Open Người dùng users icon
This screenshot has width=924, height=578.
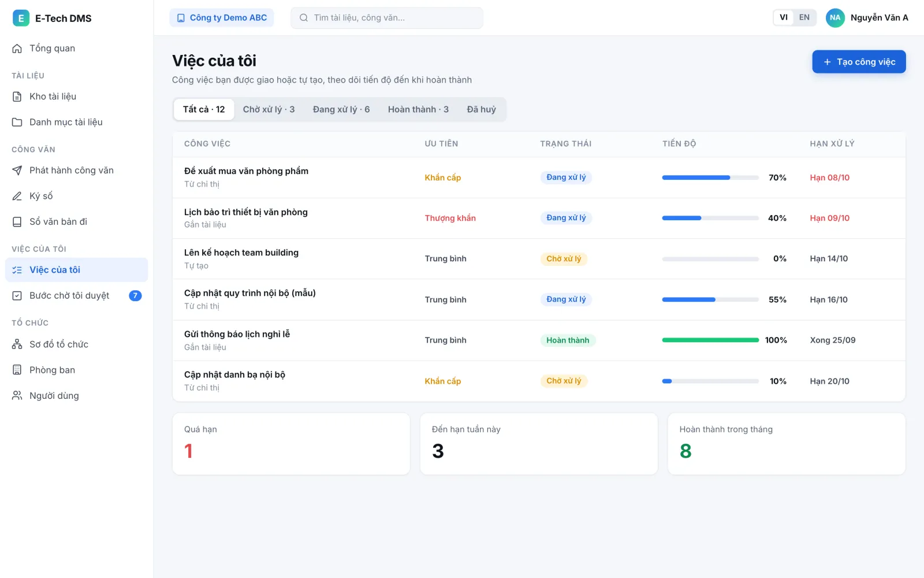pos(17,395)
